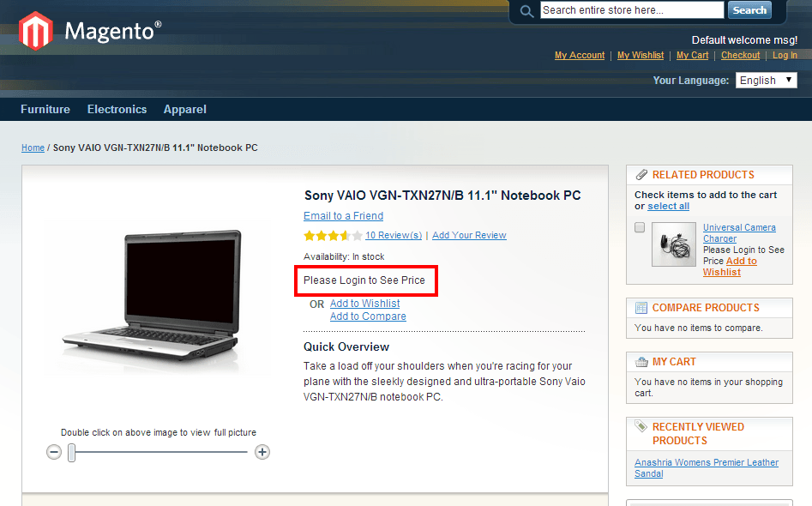The width and height of the screenshot is (812, 506).
Task: Open the Electronics menu
Action: [117, 109]
